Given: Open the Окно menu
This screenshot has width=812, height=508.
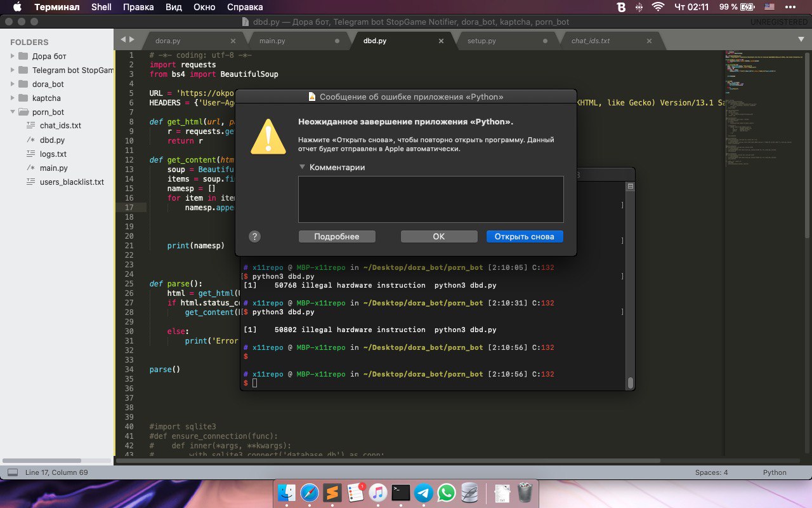Looking at the screenshot, I should coord(205,7).
